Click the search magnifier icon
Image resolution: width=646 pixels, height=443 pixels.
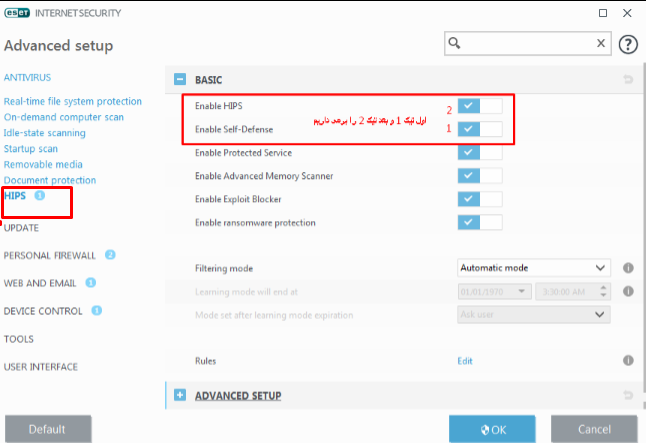[x=454, y=43]
